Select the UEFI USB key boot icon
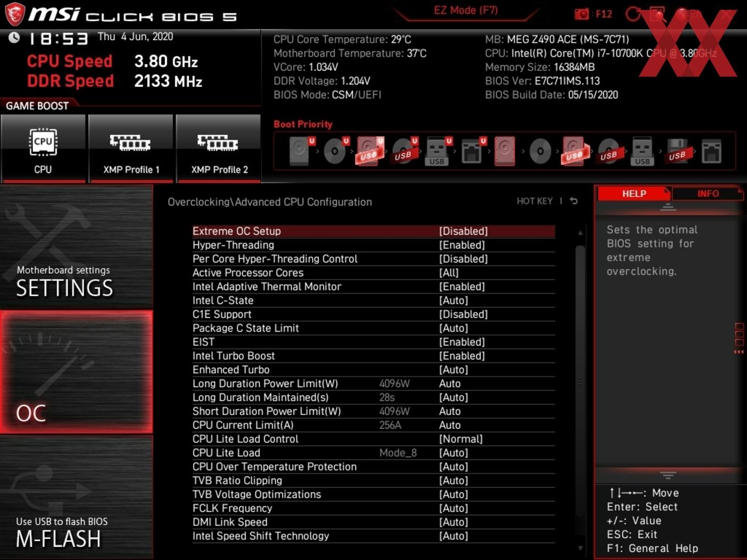The image size is (747, 560). (438, 151)
